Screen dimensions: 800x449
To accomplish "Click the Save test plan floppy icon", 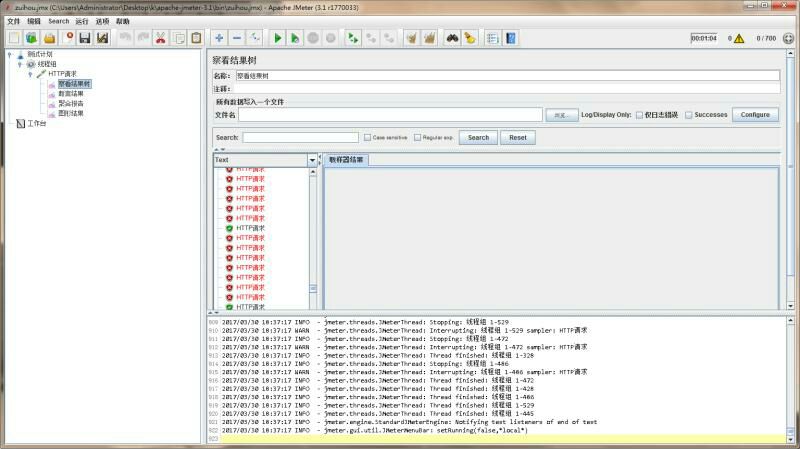I will tap(85, 38).
